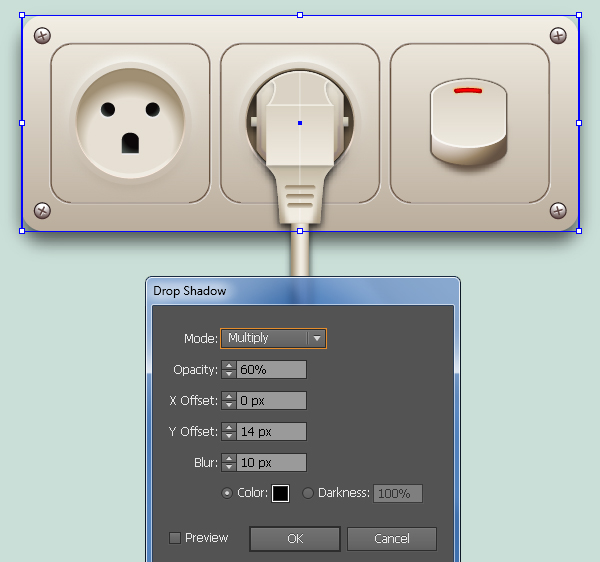
Task: Cancel the Drop Shadow dialog
Action: (392, 539)
